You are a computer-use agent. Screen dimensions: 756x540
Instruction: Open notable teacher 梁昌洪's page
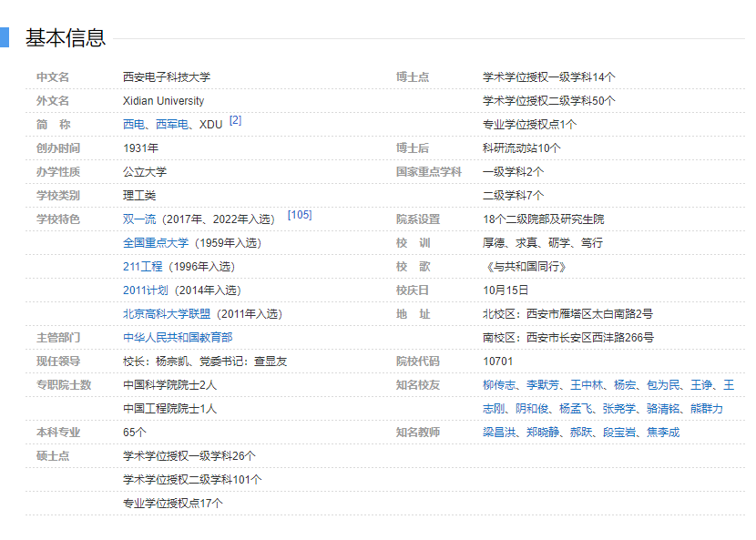499,433
